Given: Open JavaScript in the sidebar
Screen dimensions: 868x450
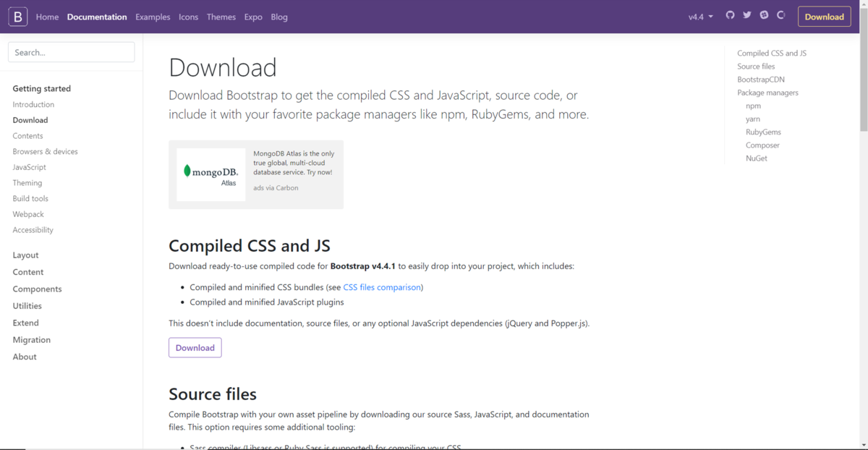Looking at the screenshot, I should pos(29,167).
